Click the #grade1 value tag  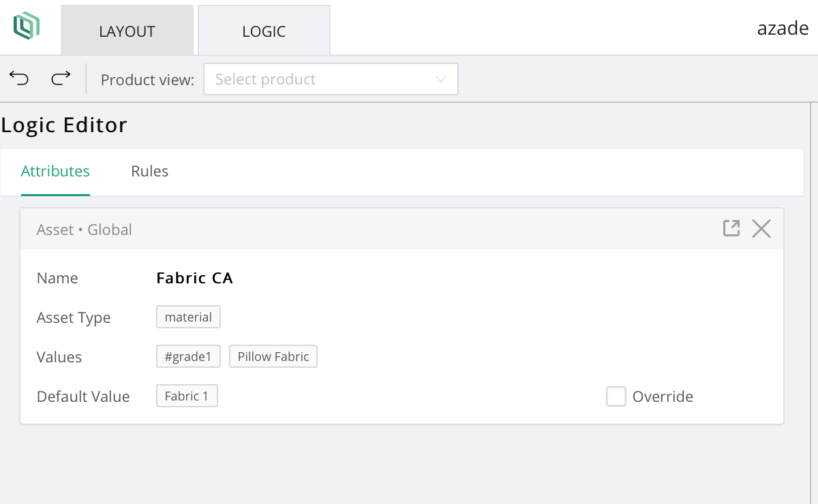click(x=188, y=356)
